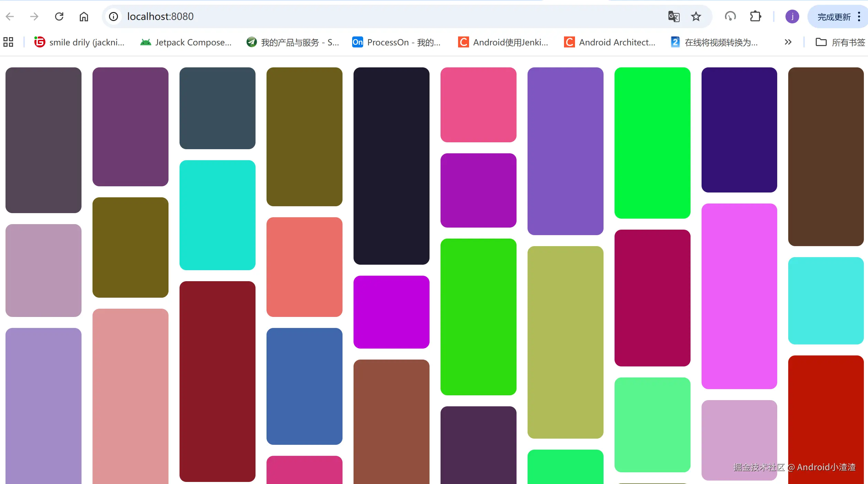This screenshot has width=868, height=484.
Task: Go back using the browser back arrow
Action: click(x=10, y=16)
